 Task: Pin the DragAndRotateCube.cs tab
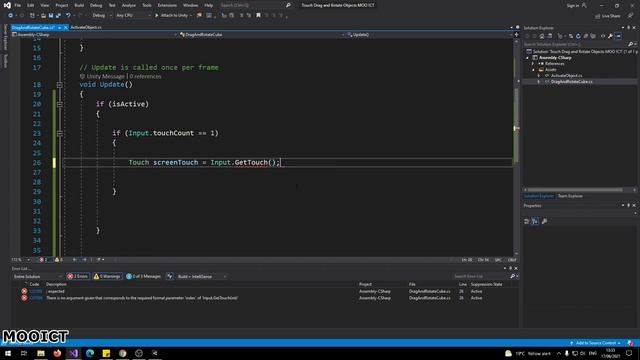(x=59, y=27)
